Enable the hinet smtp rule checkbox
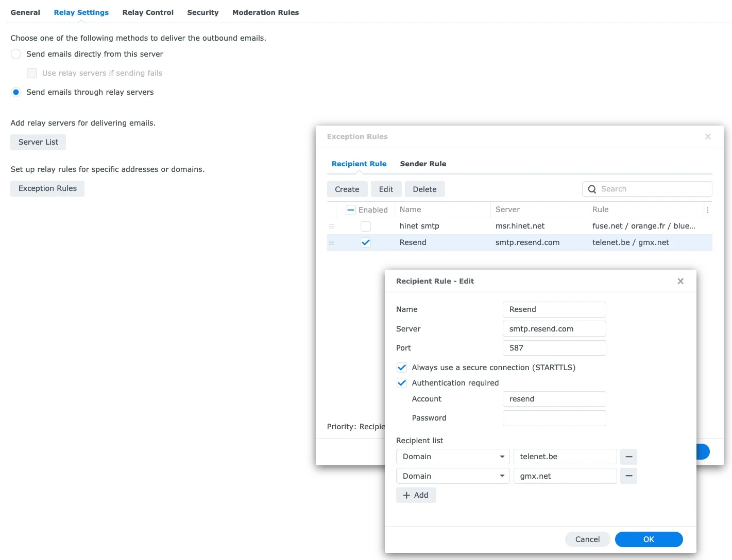 point(366,226)
